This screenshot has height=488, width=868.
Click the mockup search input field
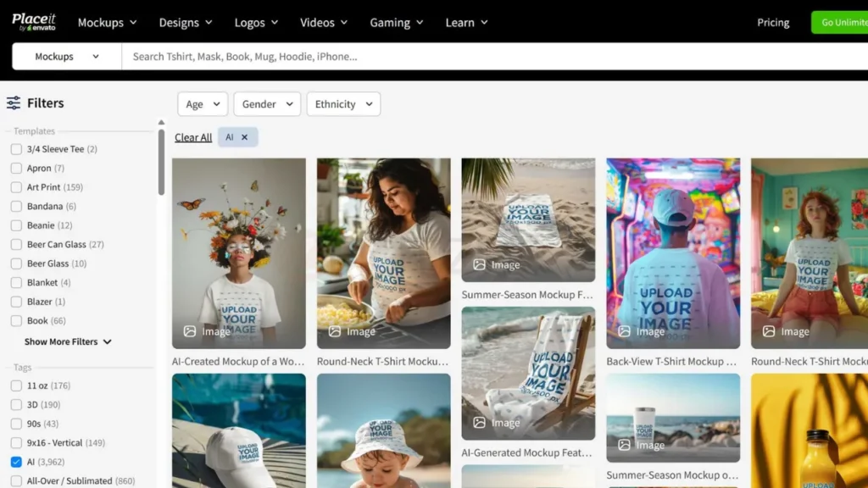point(492,57)
